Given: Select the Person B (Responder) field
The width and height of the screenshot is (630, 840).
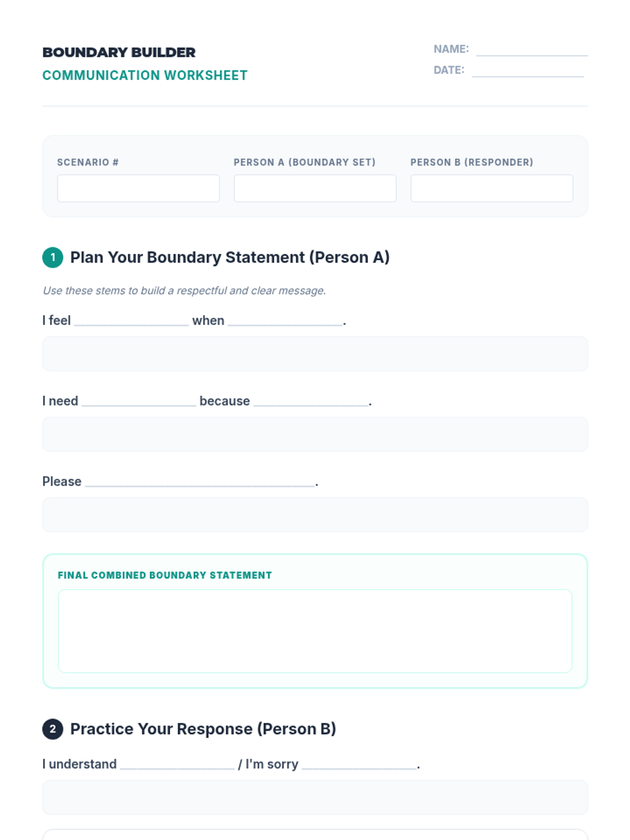Looking at the screenshot, I should coord(491,188).
